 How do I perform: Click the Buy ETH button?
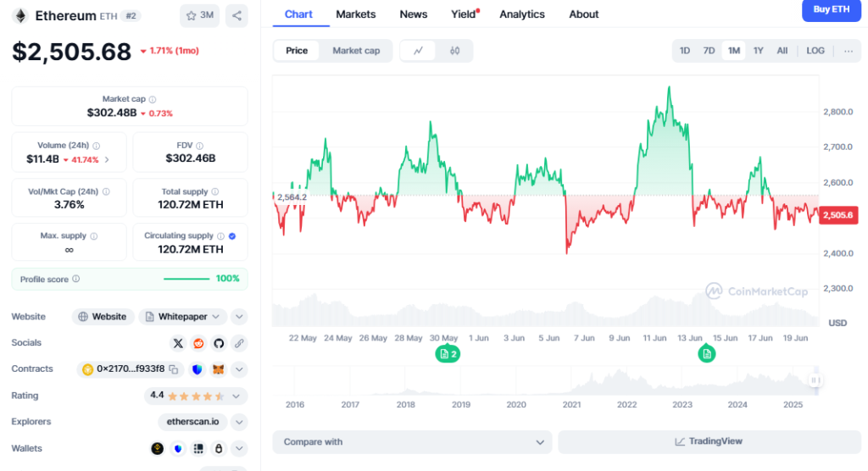pos(831,9)
